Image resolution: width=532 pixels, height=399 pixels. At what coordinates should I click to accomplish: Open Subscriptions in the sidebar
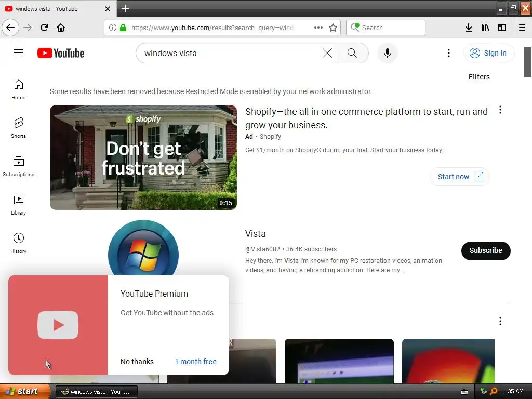[19, 166]
